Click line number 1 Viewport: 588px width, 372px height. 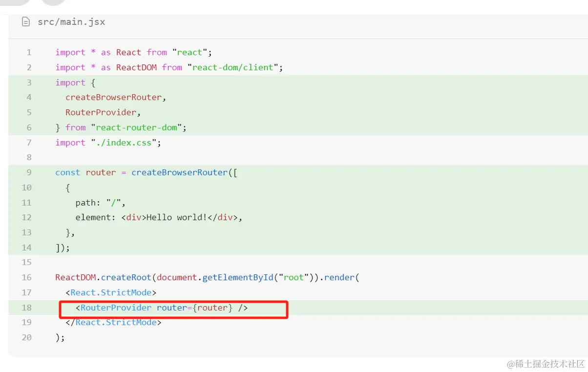point(29,52)
